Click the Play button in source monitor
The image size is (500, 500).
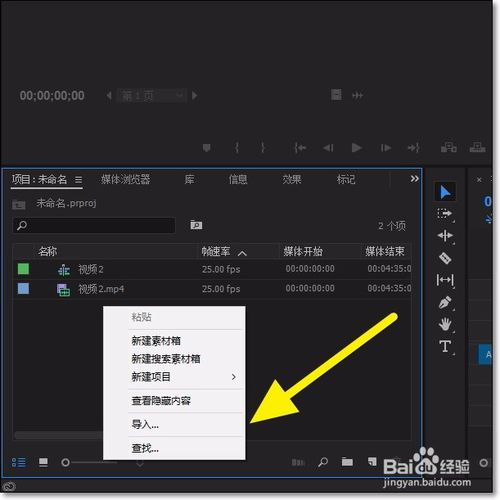(x=357, y=148)
